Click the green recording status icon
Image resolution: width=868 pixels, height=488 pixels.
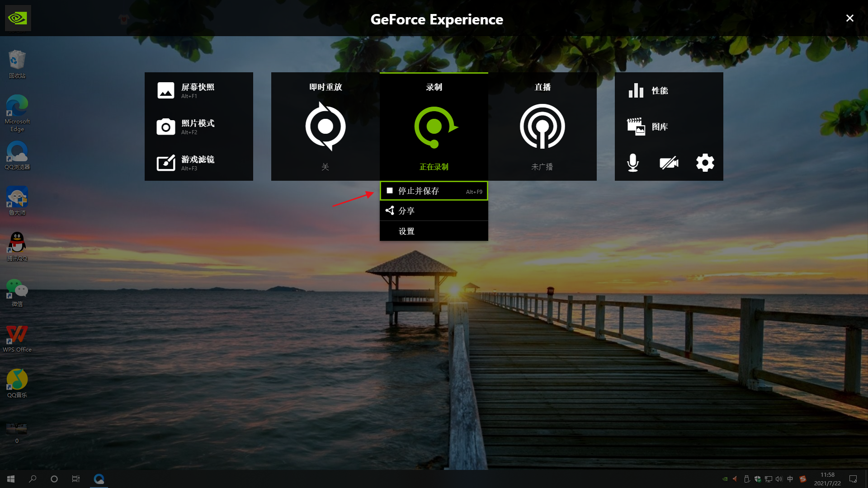tap(435, 127)
